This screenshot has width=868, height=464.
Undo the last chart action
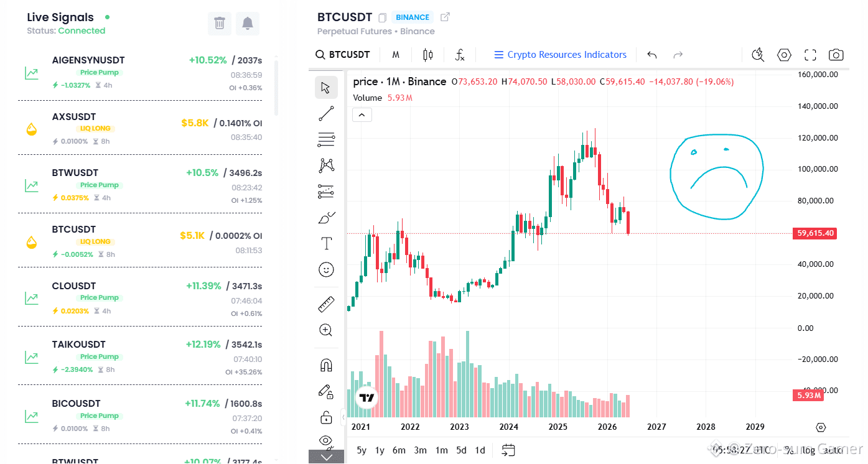coord(652,55)
